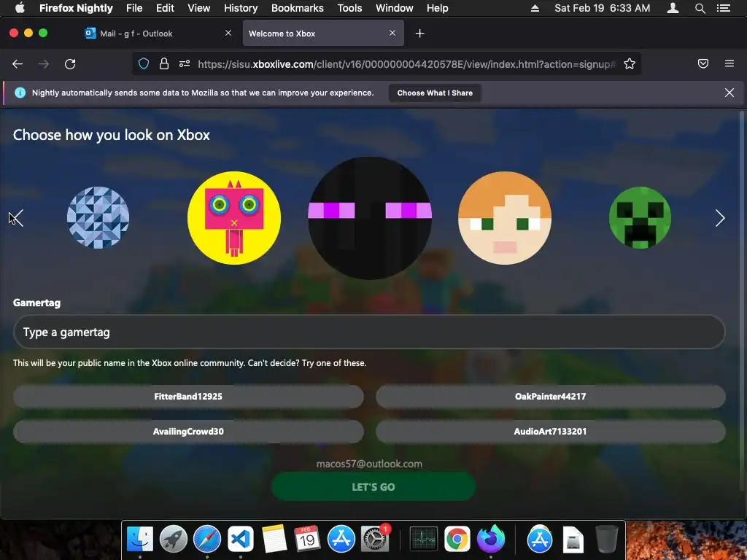
Task: Open the Pocket save icon
Action: click(x=703, y=63)
